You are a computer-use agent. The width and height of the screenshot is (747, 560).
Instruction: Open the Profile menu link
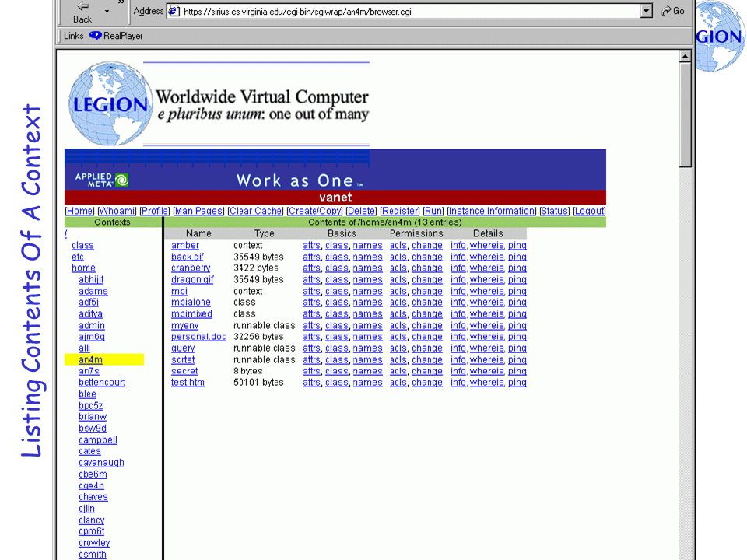tap(154, 211)
